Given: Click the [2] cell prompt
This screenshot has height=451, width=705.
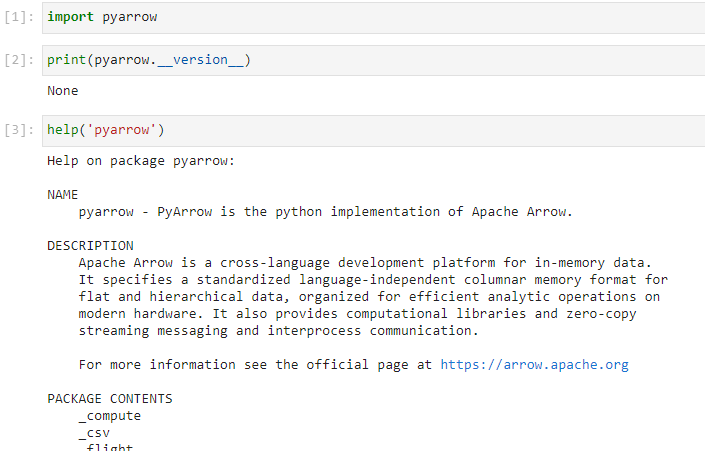Looking at the screenshot, I should (20, 61).
